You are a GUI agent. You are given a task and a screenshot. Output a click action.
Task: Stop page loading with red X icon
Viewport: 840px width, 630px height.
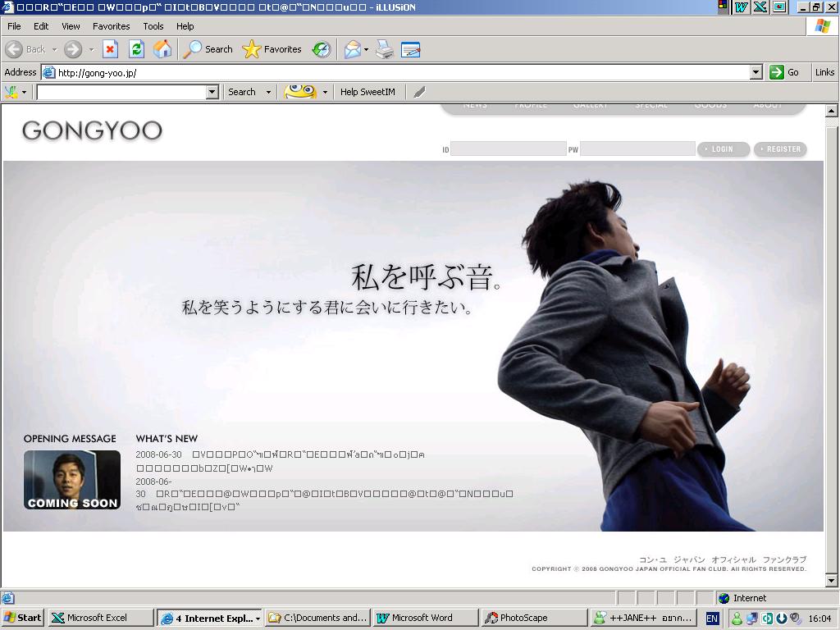point(110,49)
